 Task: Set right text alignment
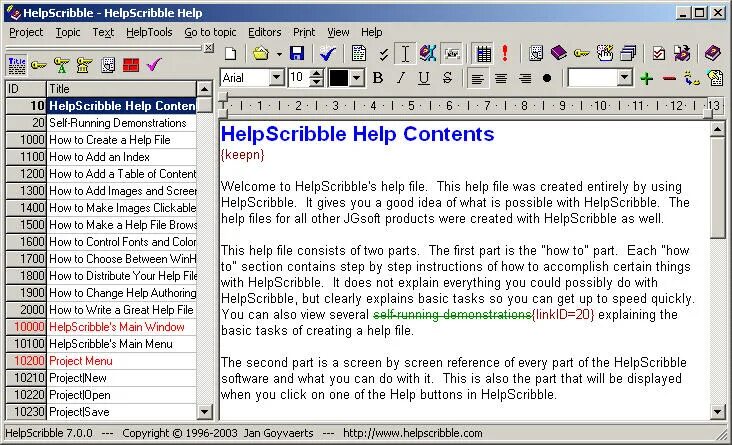point(524,78)
